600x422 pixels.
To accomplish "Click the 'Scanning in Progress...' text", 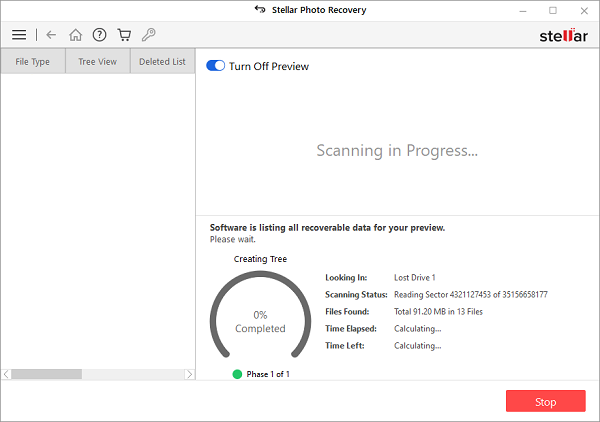I will [x=397, y=151].
